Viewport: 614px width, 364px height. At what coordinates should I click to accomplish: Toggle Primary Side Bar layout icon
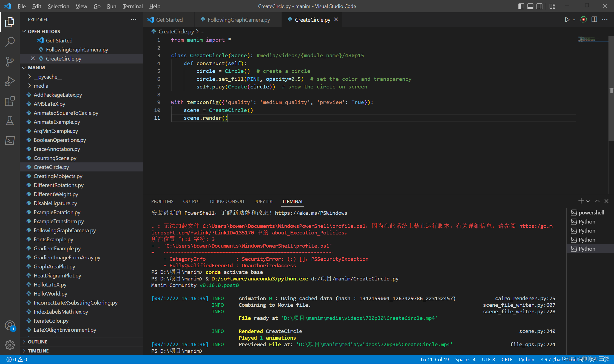tap(521, 6)
